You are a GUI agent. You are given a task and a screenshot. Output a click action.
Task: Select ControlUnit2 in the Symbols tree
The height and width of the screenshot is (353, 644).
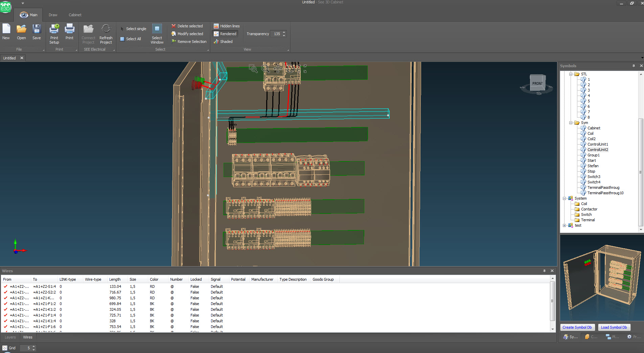[598, 150]
